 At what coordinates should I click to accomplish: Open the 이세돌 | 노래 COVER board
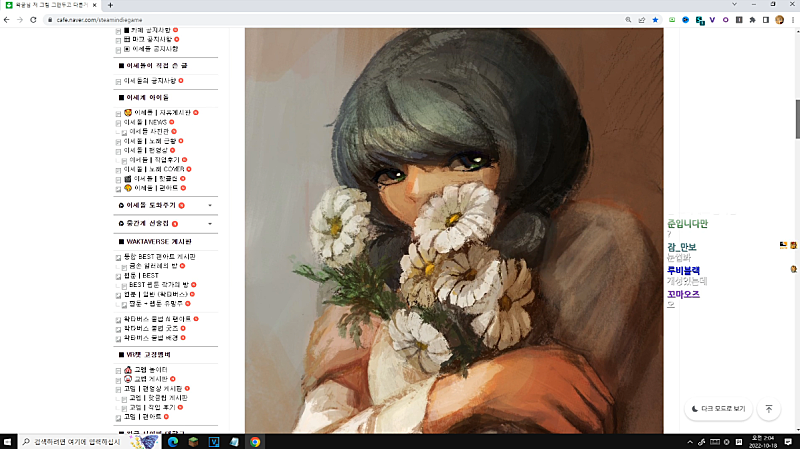pyautogui.click(x=154, y=169)
